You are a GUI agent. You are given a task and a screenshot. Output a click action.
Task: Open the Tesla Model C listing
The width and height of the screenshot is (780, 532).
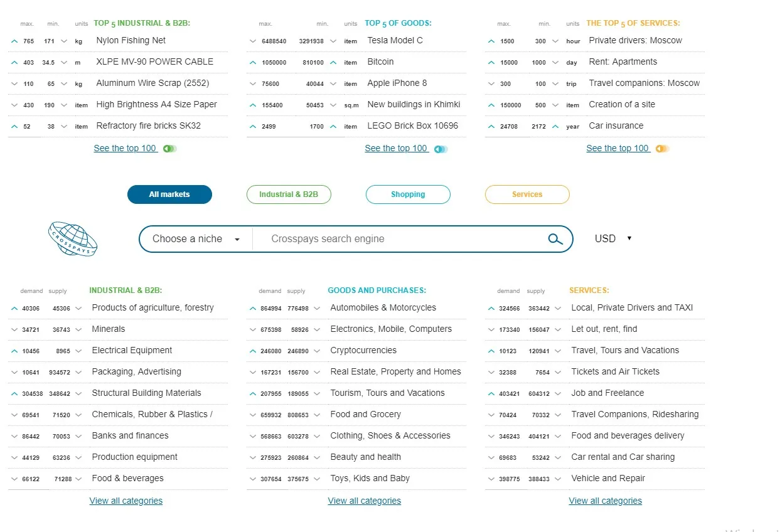[395, 40]
